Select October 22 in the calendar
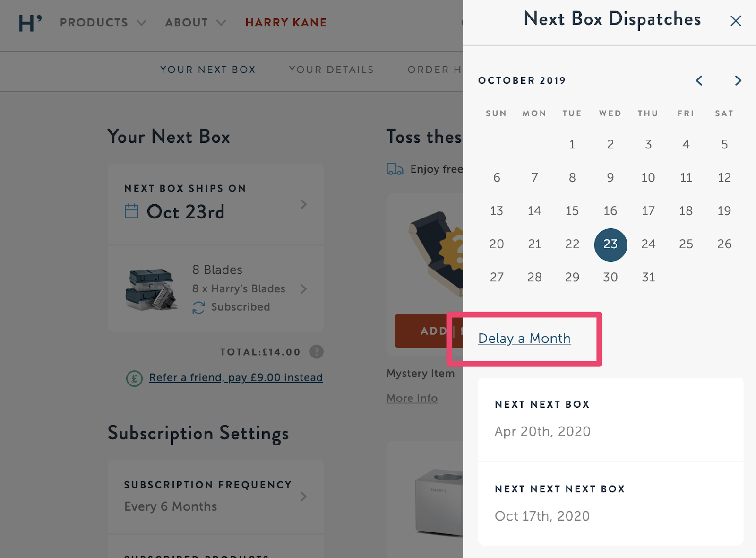This screenshot has height=558, width=756. 572,244
